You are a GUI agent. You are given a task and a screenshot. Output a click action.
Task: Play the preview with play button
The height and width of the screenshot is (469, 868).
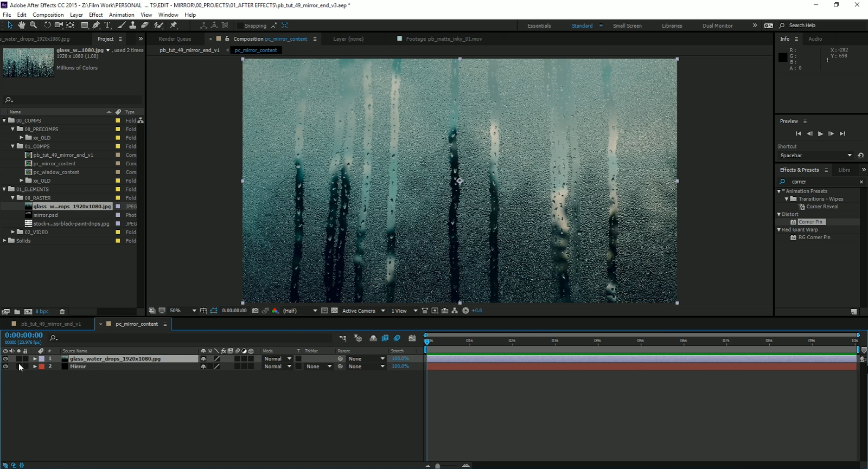click(x=820, y=133)
